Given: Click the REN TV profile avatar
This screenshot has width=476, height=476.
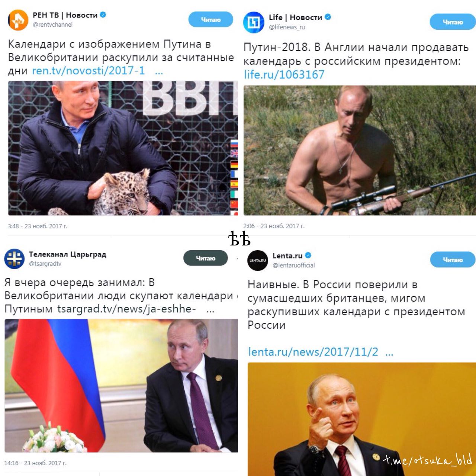Looking at the screenshot, I should pos(18,20).
